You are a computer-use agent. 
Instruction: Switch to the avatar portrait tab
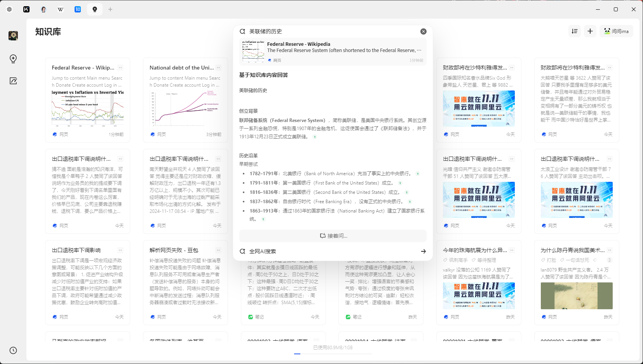pos(44,9)
